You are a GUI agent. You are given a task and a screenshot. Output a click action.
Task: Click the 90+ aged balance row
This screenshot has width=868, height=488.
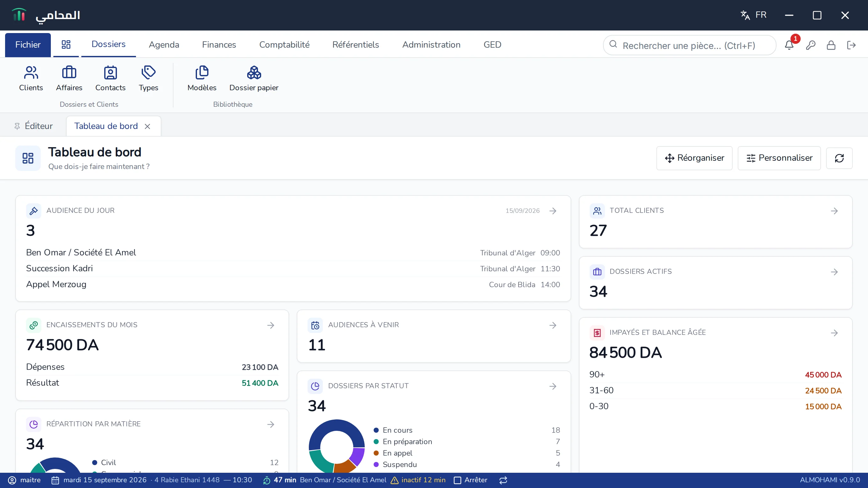pos(715,375)
